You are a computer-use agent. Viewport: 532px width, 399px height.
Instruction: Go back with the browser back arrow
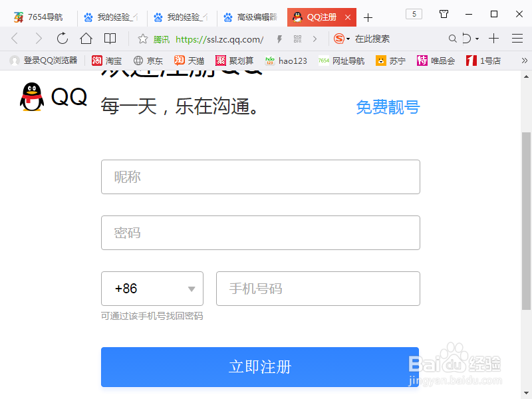tap(15, 39)
